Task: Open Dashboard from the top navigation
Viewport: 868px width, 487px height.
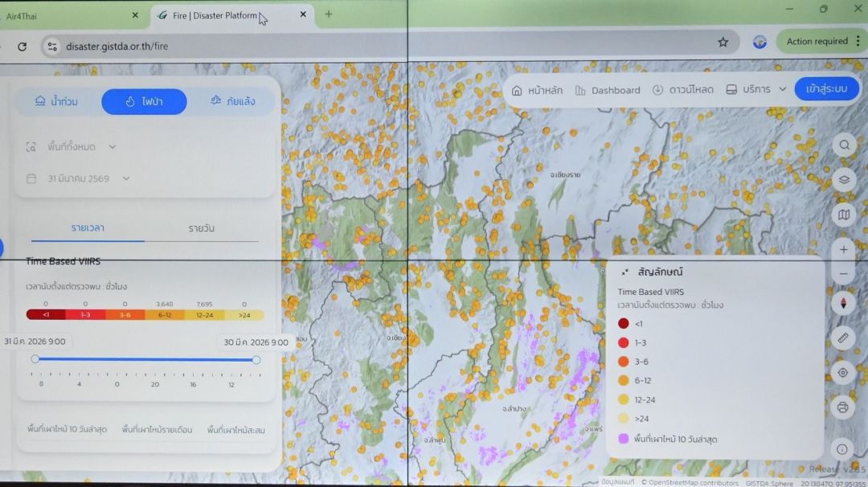Action: tap(608, 90)
